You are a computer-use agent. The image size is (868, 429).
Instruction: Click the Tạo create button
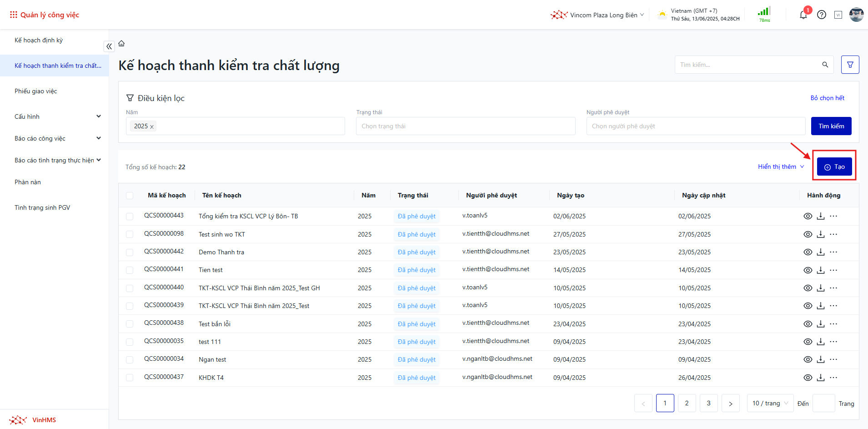pyautogui.click(x=834, y=167)
